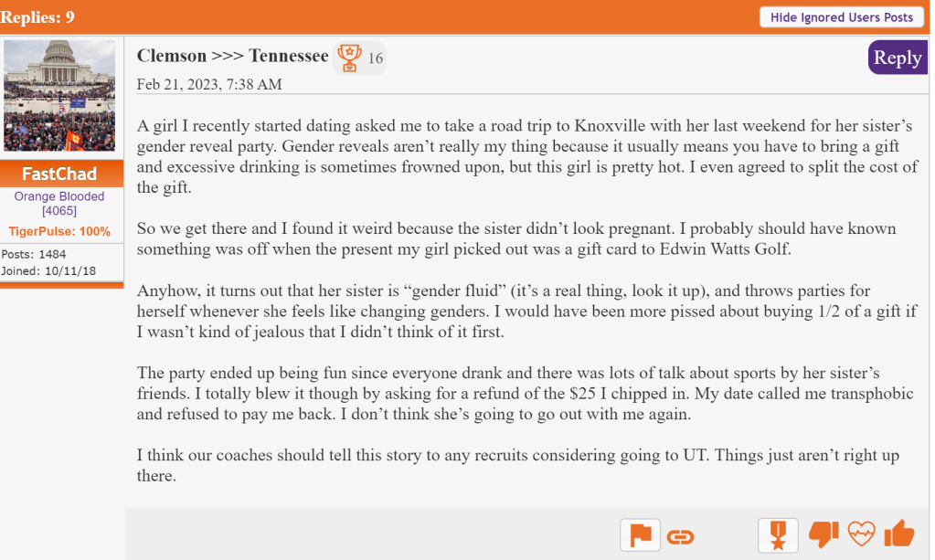The height and width of the screenshot is (560, 935).
Task: Copy the post permalink chain icon
Action: tap(680, 536)
